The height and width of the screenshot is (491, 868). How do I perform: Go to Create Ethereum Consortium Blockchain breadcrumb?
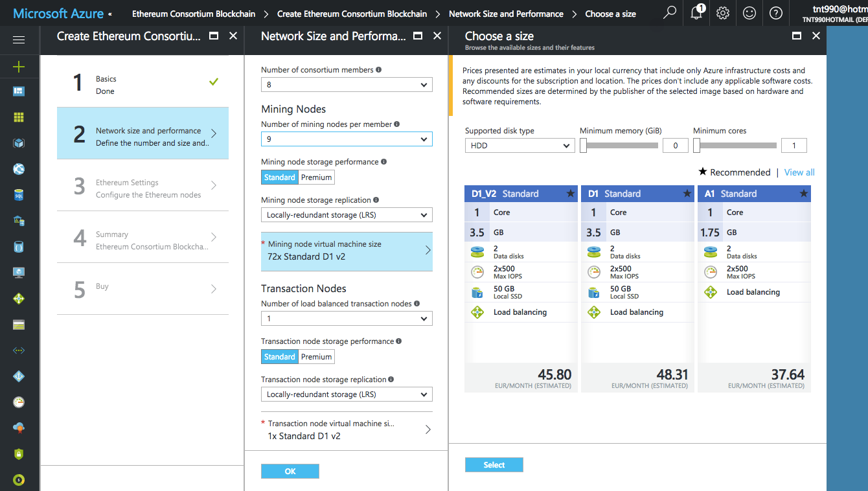352,14
